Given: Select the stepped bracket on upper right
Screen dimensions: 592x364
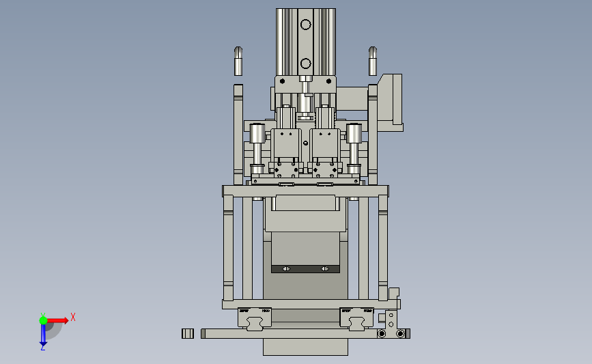Looking at the screenshot, I should pos(390,102).
